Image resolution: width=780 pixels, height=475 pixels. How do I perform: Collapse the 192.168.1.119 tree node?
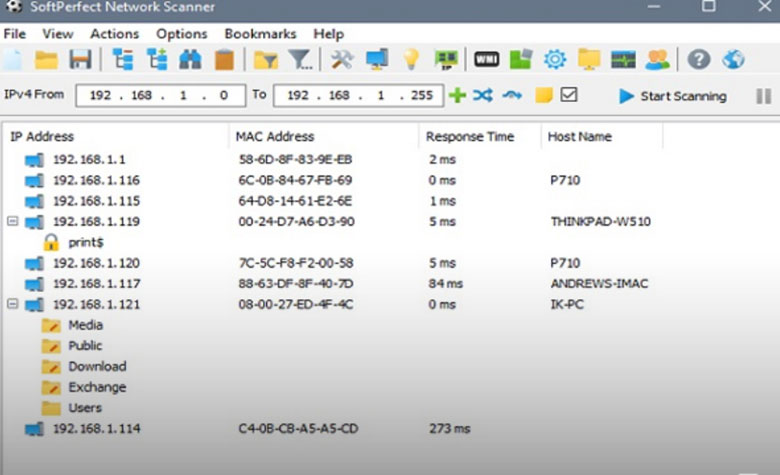(13, 221)
